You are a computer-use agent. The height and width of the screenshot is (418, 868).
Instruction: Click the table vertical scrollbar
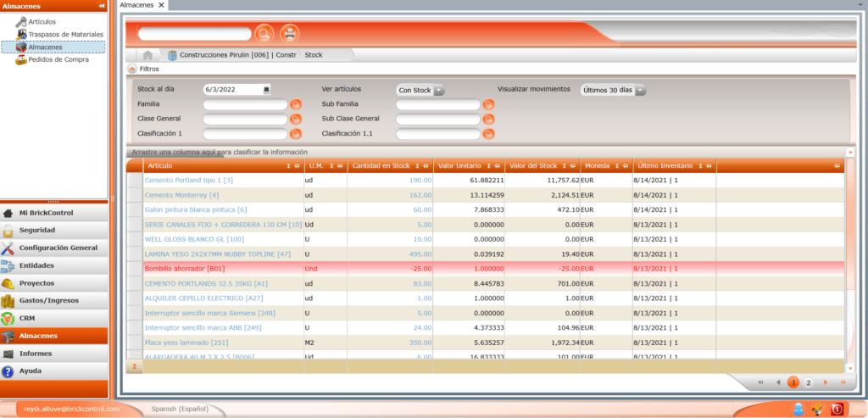850,254
